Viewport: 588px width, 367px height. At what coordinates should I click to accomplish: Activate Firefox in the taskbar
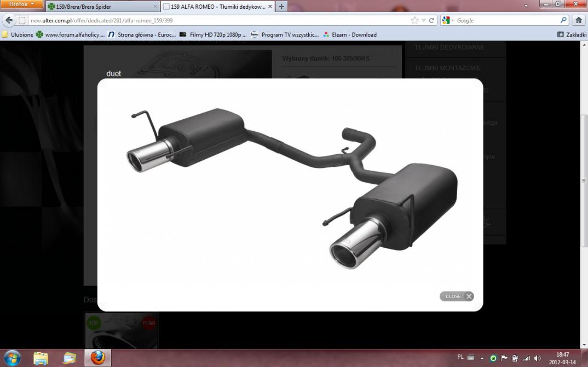coord(97,358)
